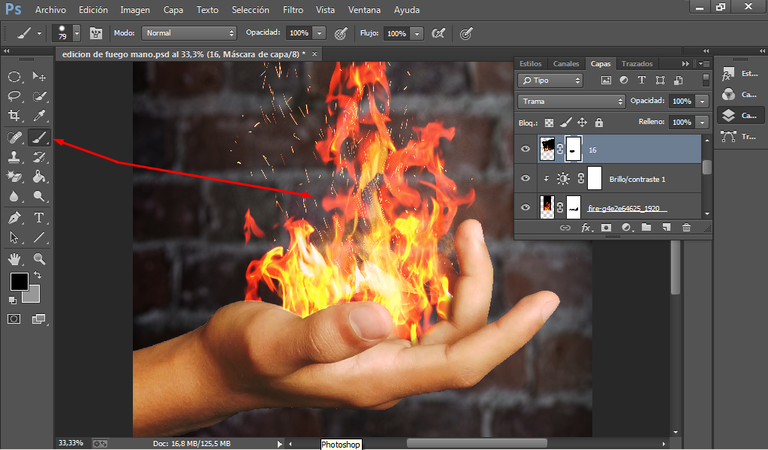768x450 pixels.
Task: Select the Line tool
Action: tap(39, 237)
